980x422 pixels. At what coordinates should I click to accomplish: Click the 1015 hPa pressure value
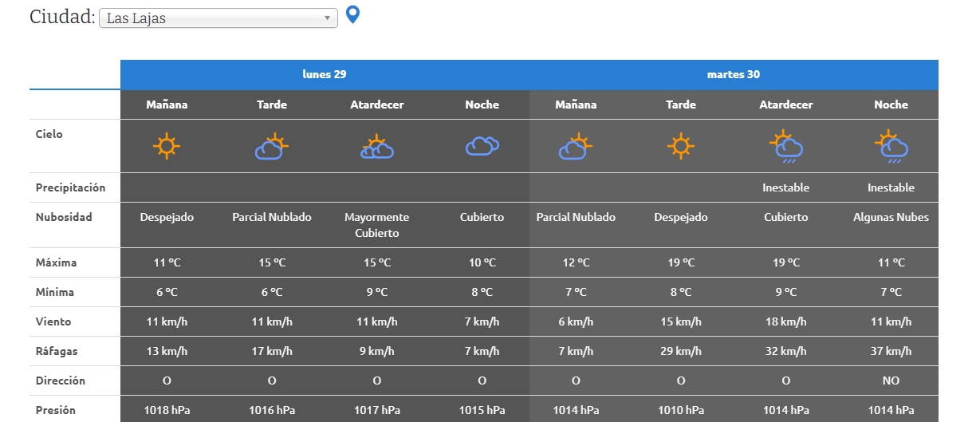pyautogui.click(x=482, y=410)
